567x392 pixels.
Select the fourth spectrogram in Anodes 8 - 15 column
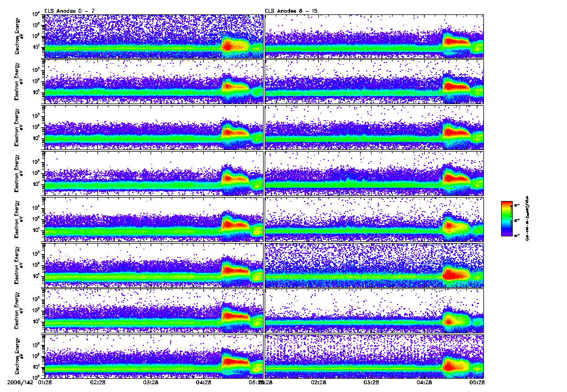[374, 174]
